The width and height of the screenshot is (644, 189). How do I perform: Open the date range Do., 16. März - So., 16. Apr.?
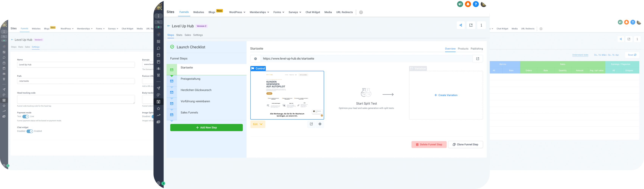(607, 55)
